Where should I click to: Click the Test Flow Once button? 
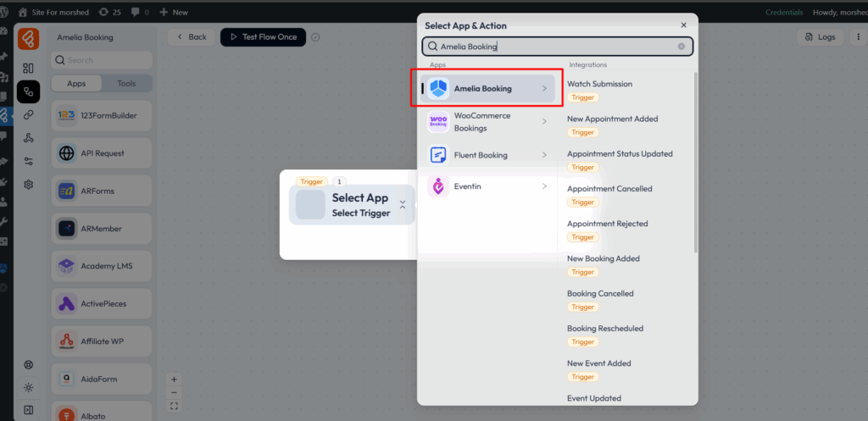(263, 37)
